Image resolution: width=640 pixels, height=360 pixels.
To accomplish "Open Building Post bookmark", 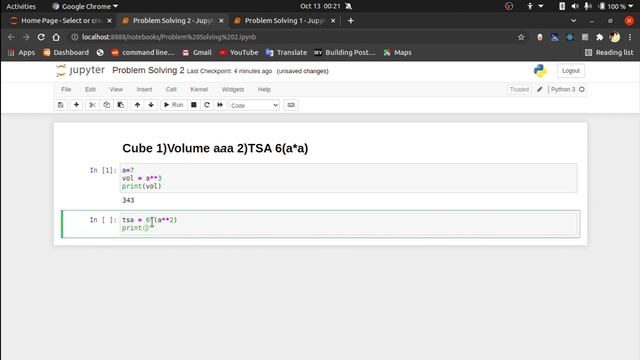I will click(345, 52).
